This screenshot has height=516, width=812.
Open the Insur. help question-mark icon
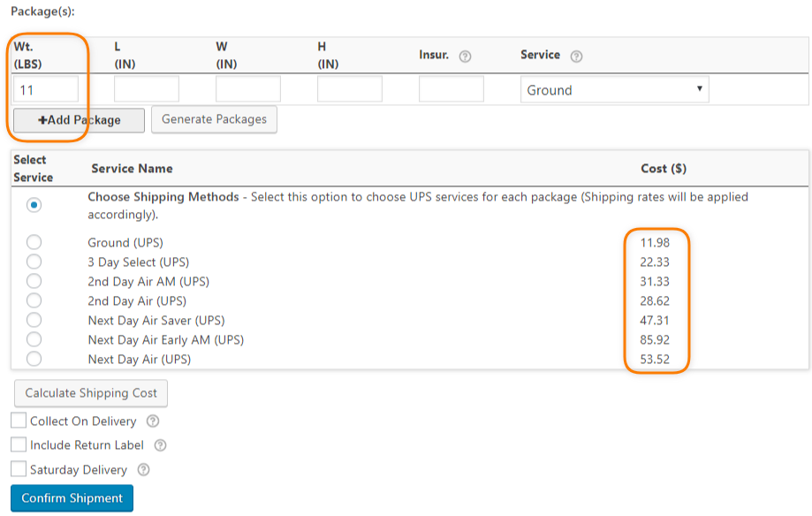click(465, 56)
